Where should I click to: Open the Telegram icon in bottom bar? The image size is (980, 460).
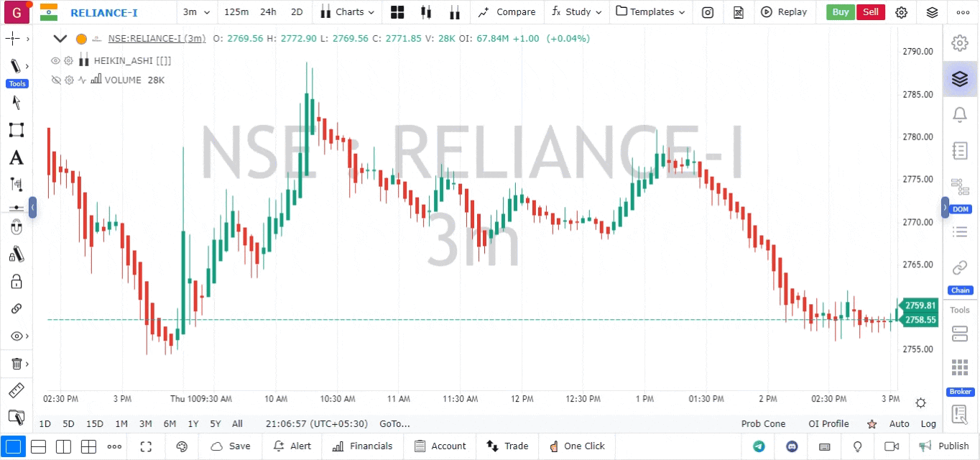pos(759,446)
